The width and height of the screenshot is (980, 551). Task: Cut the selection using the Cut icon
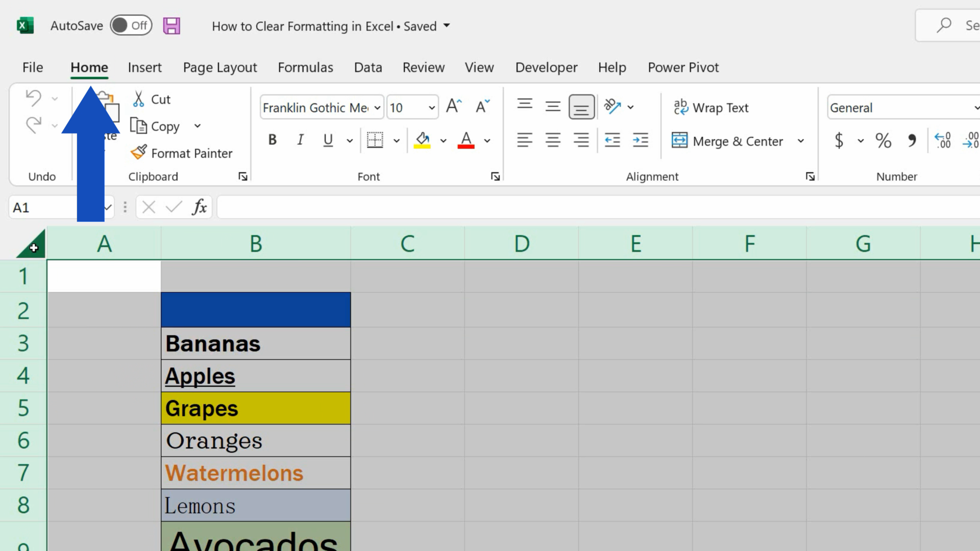coord(138,99)
